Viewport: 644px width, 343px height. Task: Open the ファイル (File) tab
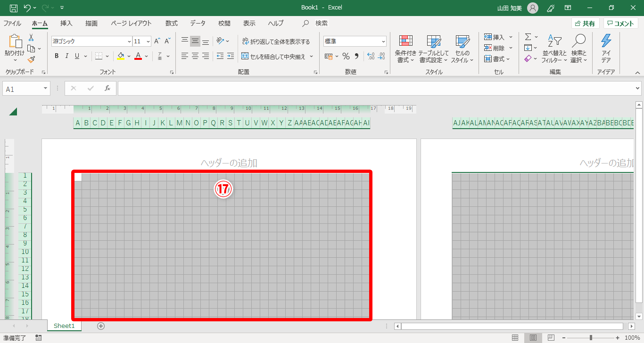tap(12, 23)
